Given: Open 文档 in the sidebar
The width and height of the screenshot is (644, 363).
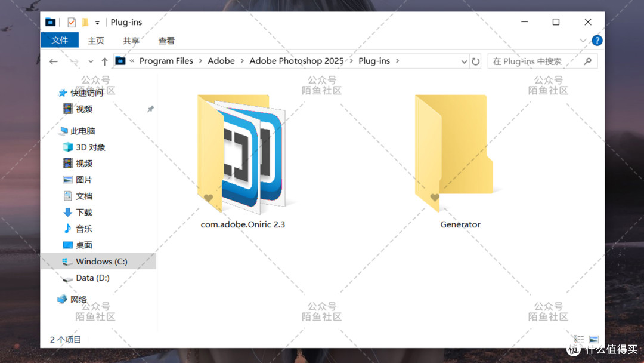Looking at the screenshot, I should [84, 196].
